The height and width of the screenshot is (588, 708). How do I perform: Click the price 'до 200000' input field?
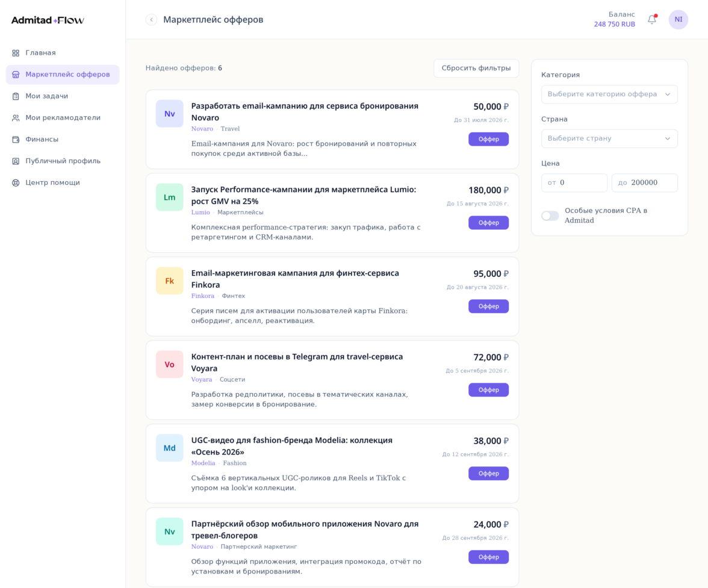point(644,183)
